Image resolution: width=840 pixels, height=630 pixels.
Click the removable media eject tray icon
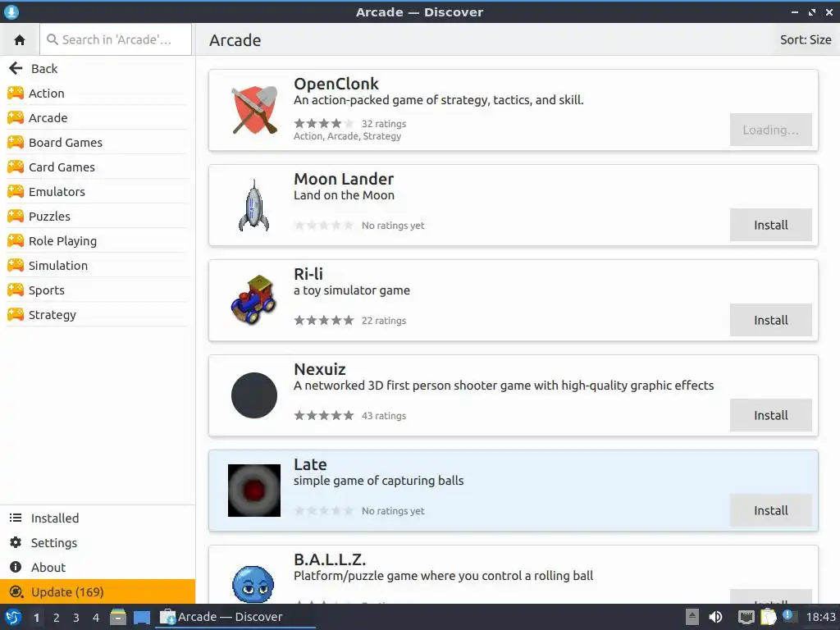tap(692, 617)
